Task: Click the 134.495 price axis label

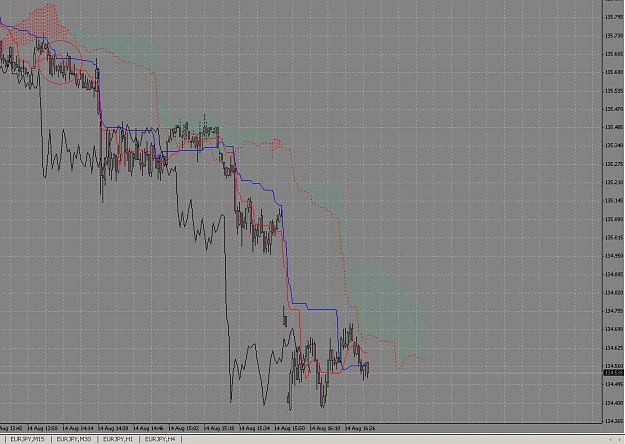Action: click(x=614, y=384)
